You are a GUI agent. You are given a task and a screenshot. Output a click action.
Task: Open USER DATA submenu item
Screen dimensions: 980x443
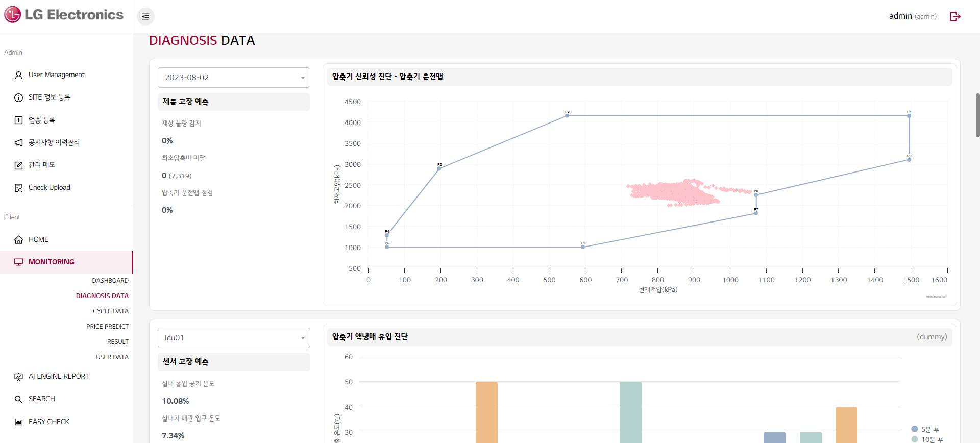[x=112, y=357]
